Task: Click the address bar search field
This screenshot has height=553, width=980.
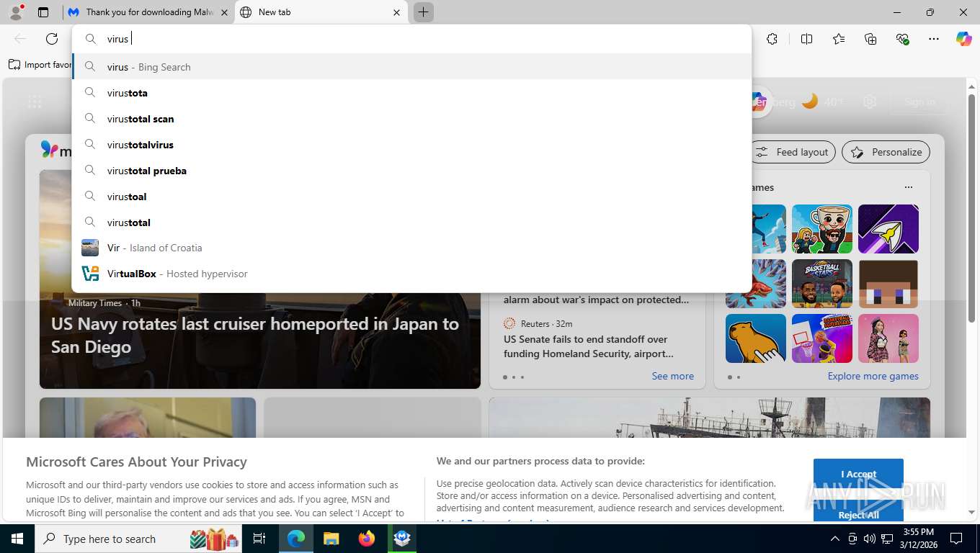Action: (411, 39)
